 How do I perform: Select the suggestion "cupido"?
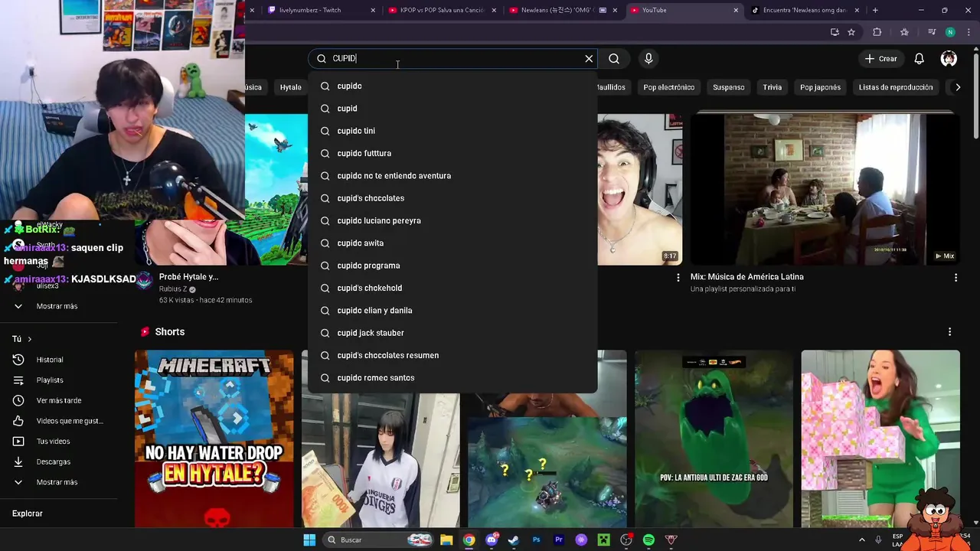[x=452, y=86]
